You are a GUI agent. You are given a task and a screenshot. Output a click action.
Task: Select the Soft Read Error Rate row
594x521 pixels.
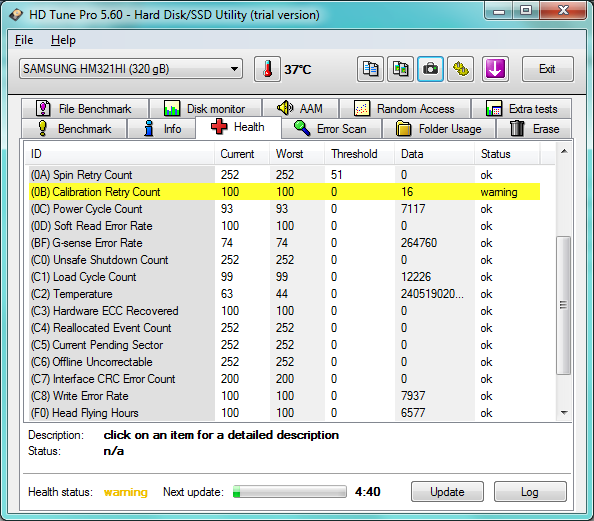point(283,226)
